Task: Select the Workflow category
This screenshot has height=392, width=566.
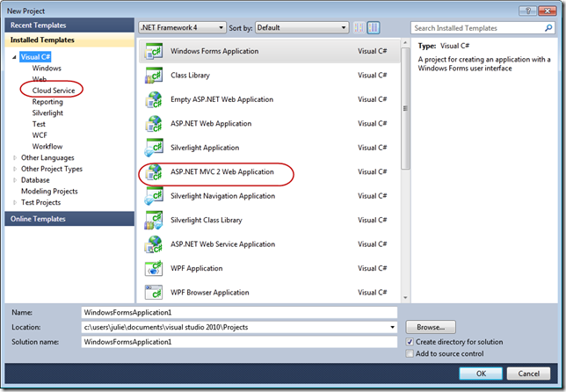Action: [x=47, y=147]
